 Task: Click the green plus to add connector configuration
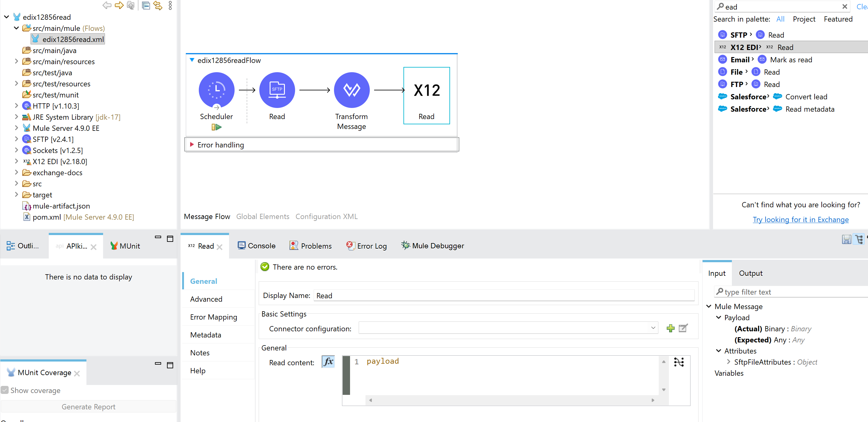(670, 328)
